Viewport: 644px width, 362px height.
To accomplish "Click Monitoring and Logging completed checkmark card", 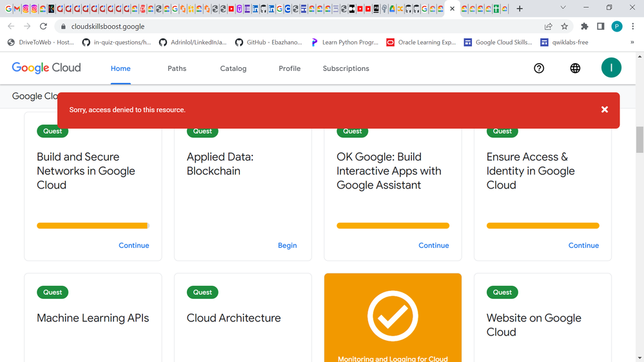I will (x=393, y=317).
